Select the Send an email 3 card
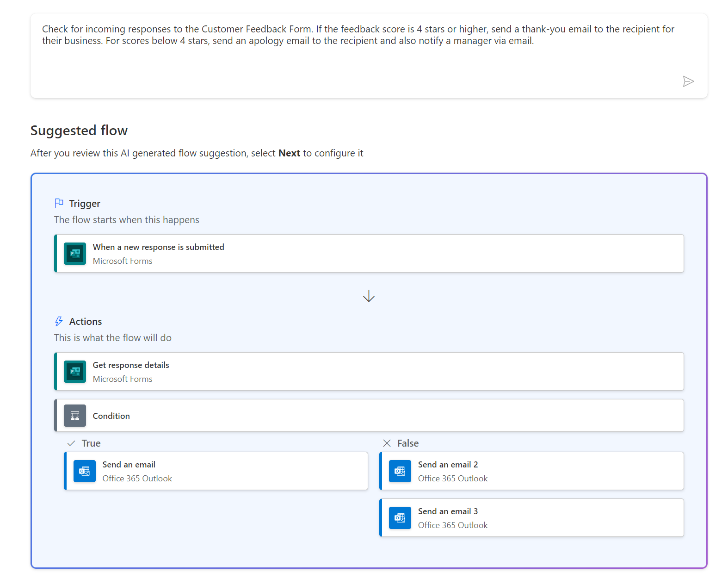Screen dimensions: 728x585 coord(532,518)
